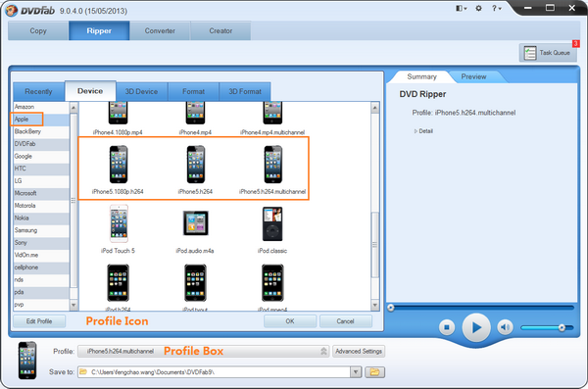The height and width of the screenshot is (389, 588).
Task: Select the Device tab
Action: [90, 91]
